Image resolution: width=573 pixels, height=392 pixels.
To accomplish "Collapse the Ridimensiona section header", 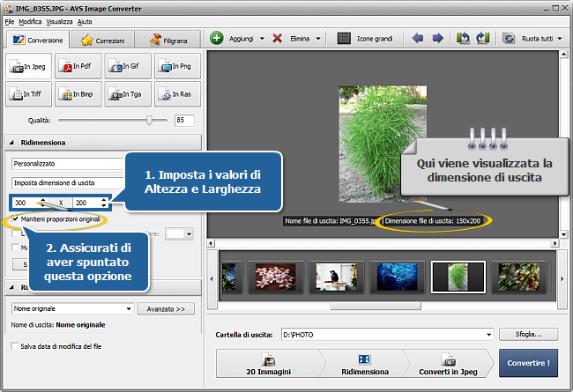I will 11,142.
